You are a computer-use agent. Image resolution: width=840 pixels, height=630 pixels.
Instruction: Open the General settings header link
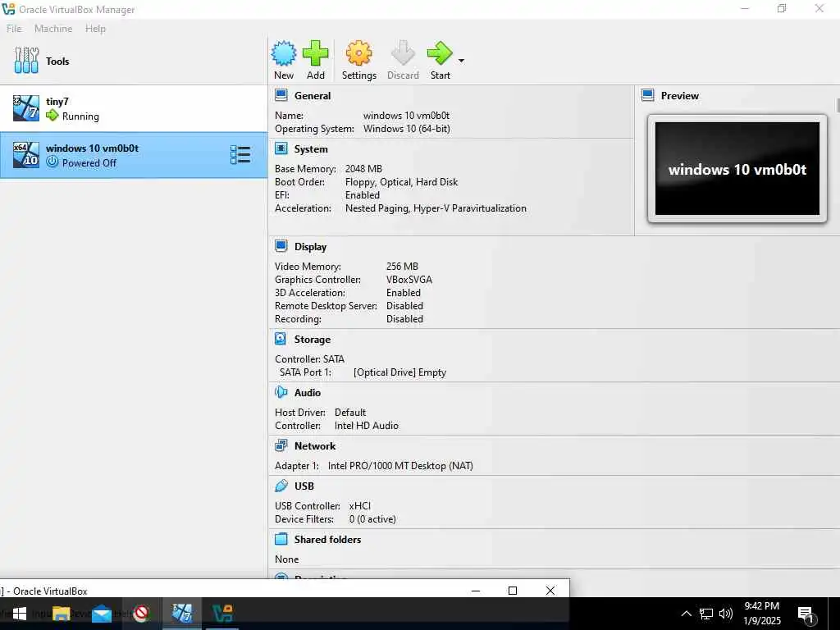[313, 96]
